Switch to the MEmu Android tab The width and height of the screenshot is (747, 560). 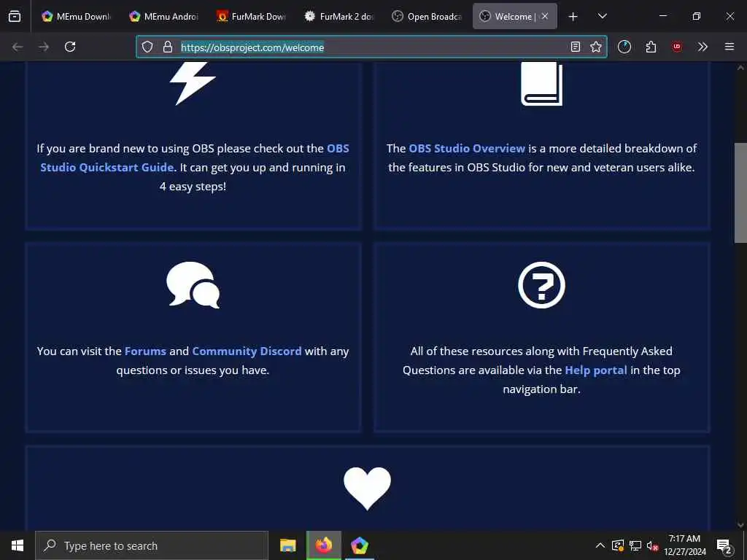[x=164, y=16]
